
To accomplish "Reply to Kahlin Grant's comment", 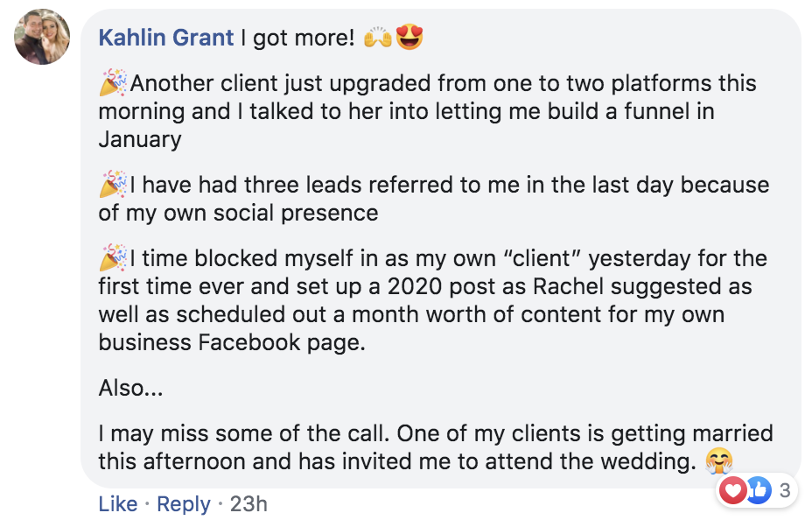I will 184,504.
